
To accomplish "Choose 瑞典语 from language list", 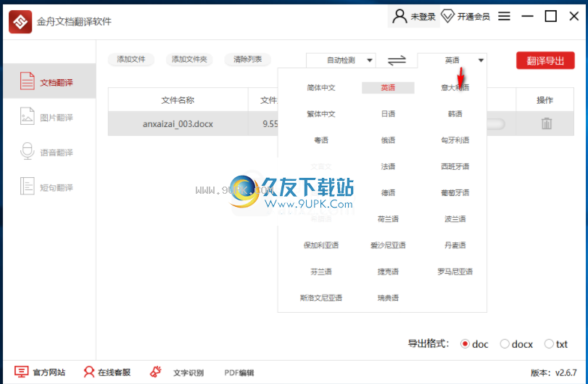I will coord(388,298).
